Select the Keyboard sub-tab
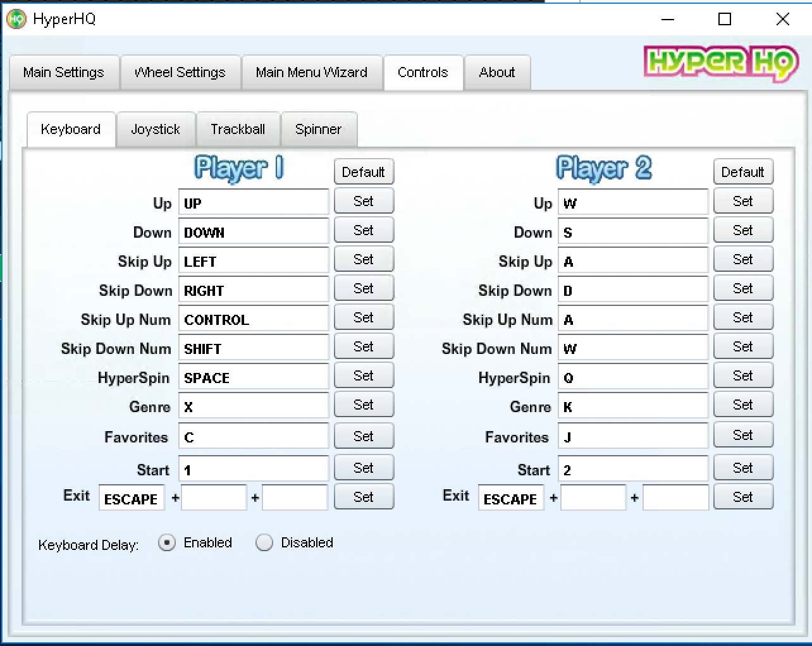The width and height of the screenshot is (812, 646). click(x=71, y=130)
